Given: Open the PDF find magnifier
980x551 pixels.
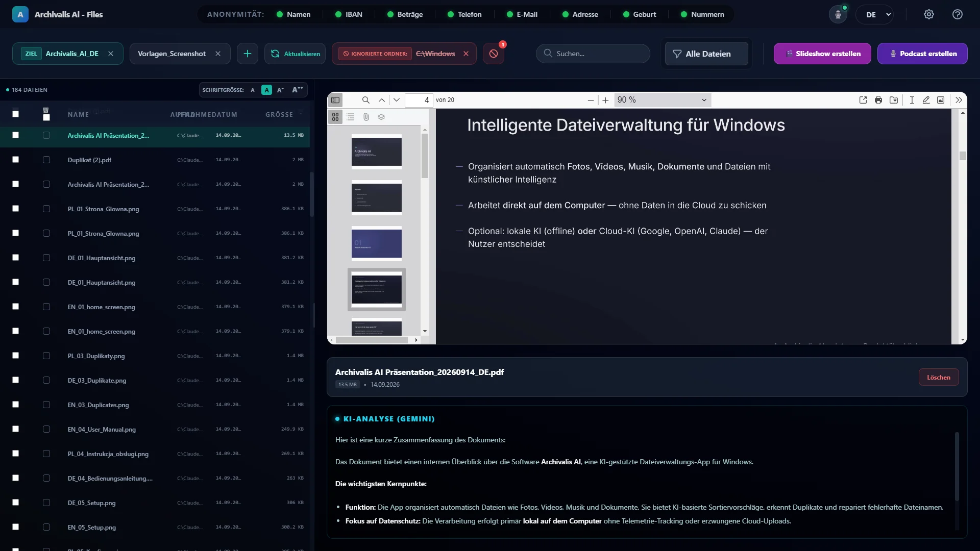Looking at the screenshot, I should [366, 100].
